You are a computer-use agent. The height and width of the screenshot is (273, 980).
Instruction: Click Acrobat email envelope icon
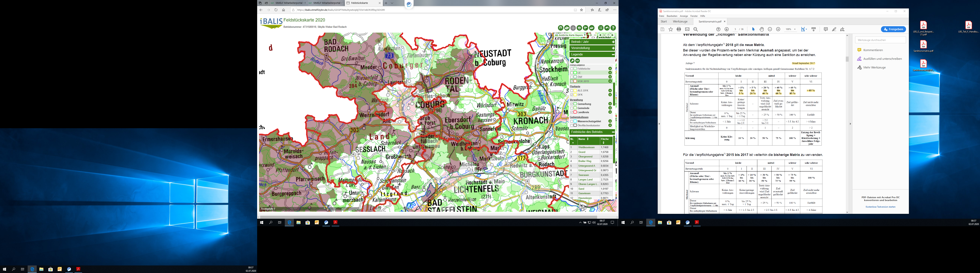[x=687, y=29]
